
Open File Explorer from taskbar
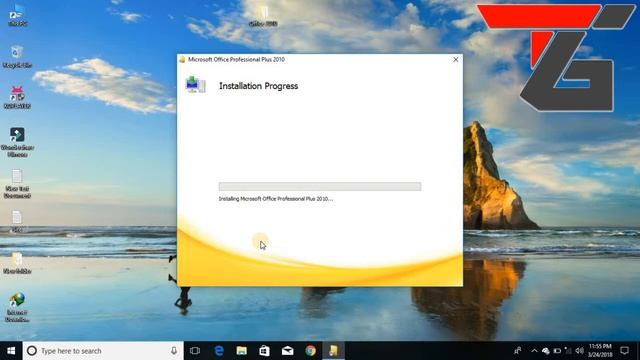(242, 351)
